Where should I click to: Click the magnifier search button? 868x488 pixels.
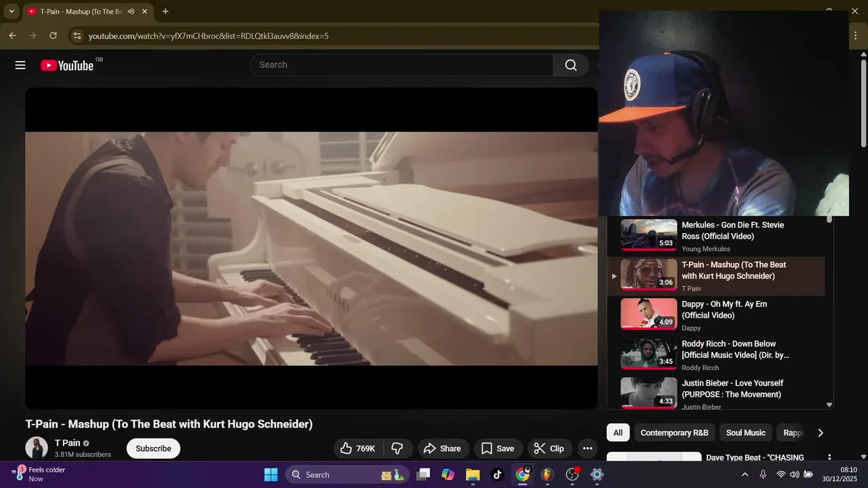click(571, 65)
